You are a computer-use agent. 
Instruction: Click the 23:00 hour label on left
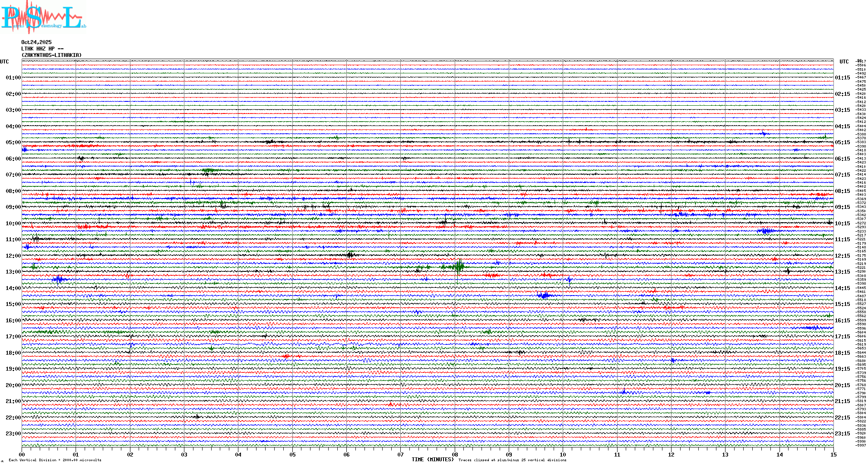(x=13, y=434)
